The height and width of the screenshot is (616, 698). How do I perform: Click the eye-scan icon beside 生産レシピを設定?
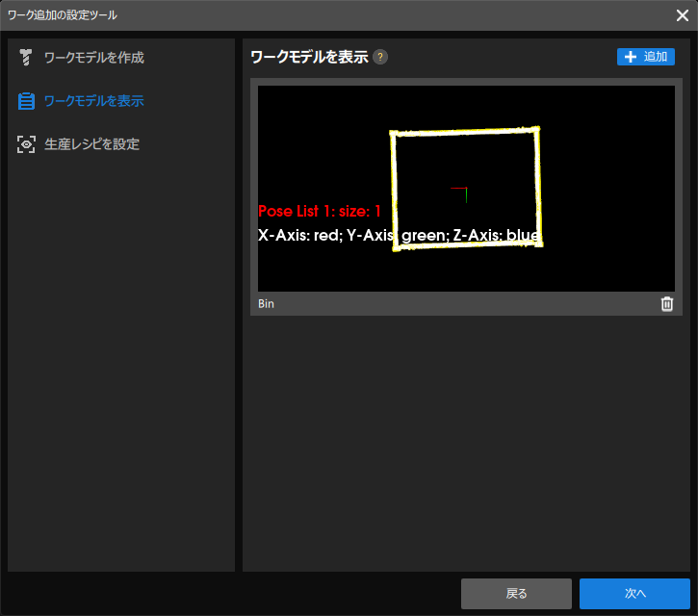click(26, 144)
